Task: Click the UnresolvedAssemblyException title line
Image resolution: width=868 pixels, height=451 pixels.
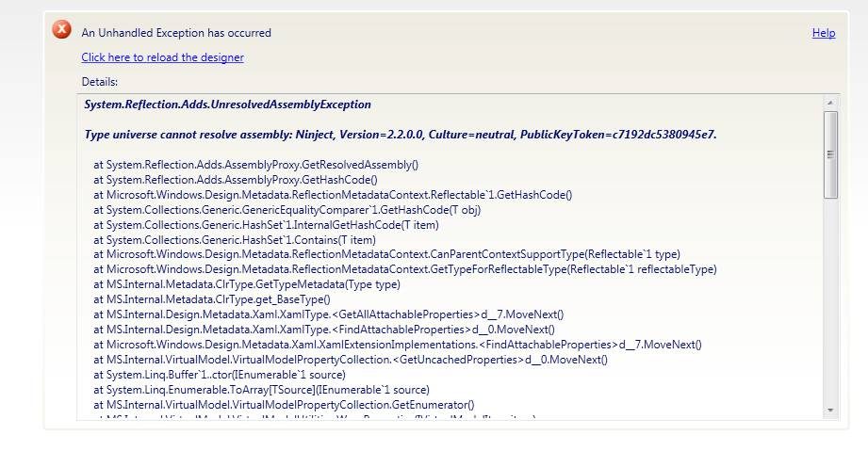Action: click(x=227, y=105)
